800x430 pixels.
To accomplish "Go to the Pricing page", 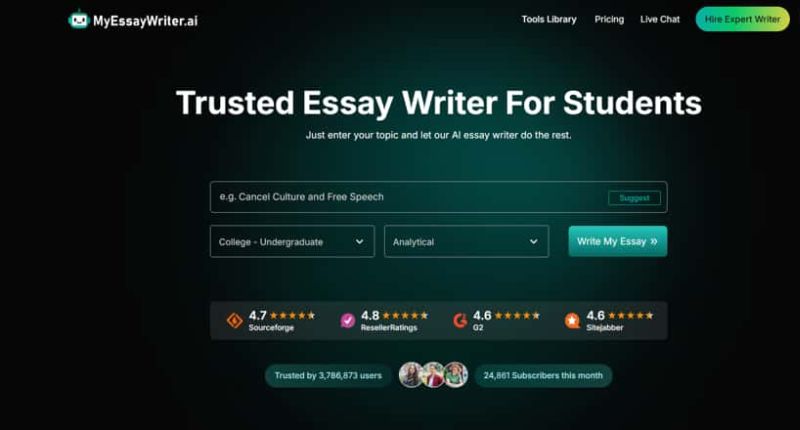I will click(609, 19).
